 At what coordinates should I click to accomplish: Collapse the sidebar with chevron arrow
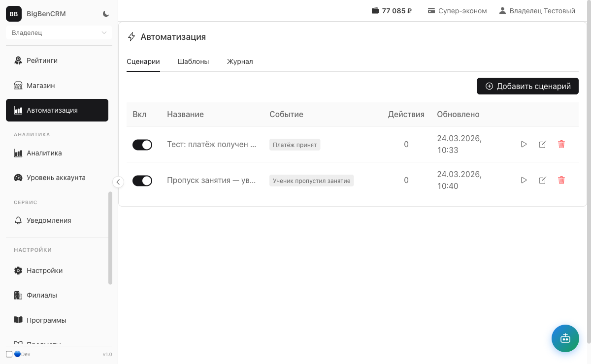pos(118,182)
